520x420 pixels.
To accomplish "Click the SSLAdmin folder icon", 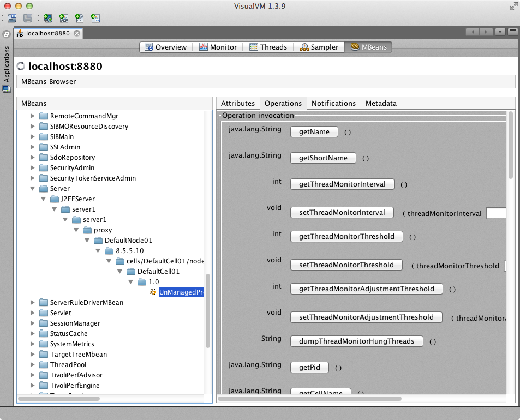I will pos(44,147).
